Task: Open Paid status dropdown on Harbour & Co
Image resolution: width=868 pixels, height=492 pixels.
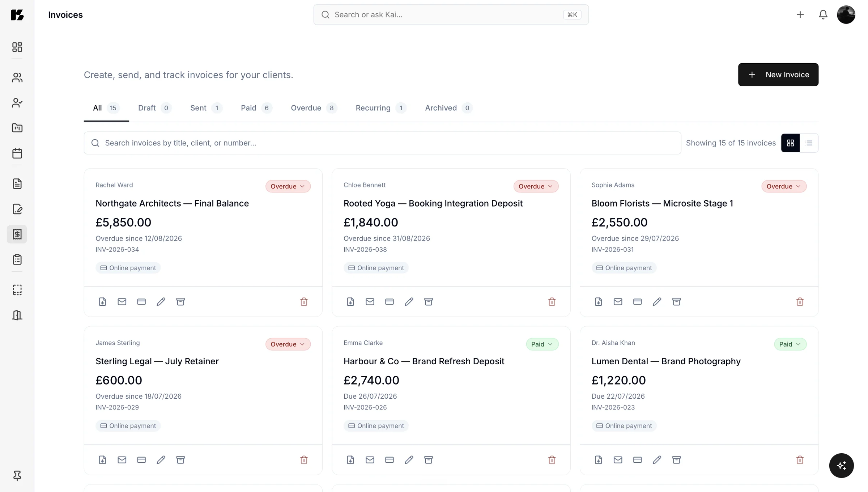Action: [542, 344]
